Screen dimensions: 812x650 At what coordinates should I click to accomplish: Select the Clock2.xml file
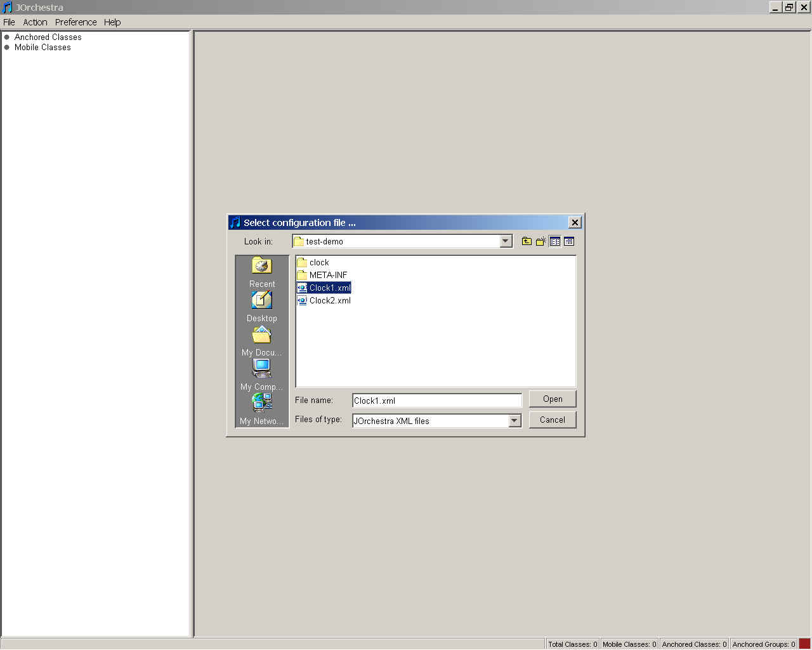(330, 301)
